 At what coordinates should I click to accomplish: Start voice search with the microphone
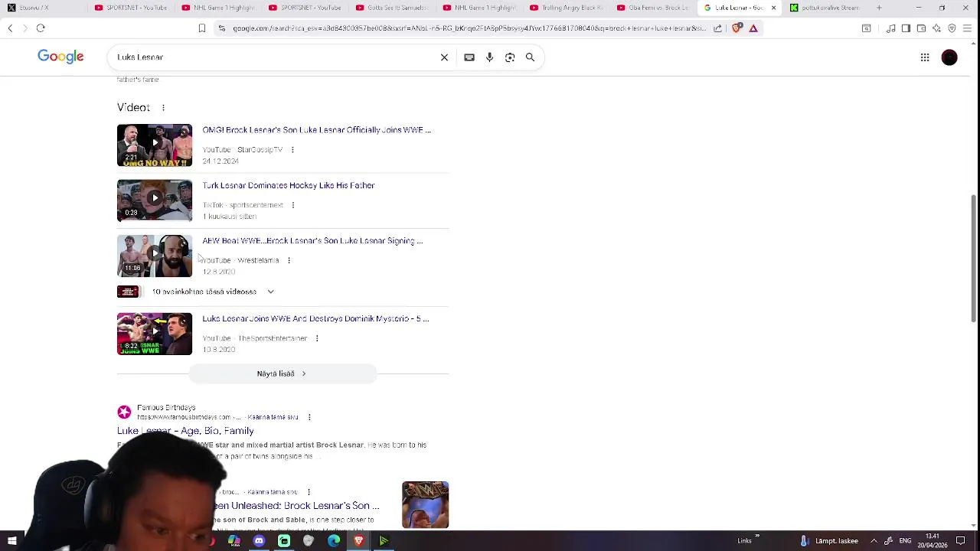489,57
